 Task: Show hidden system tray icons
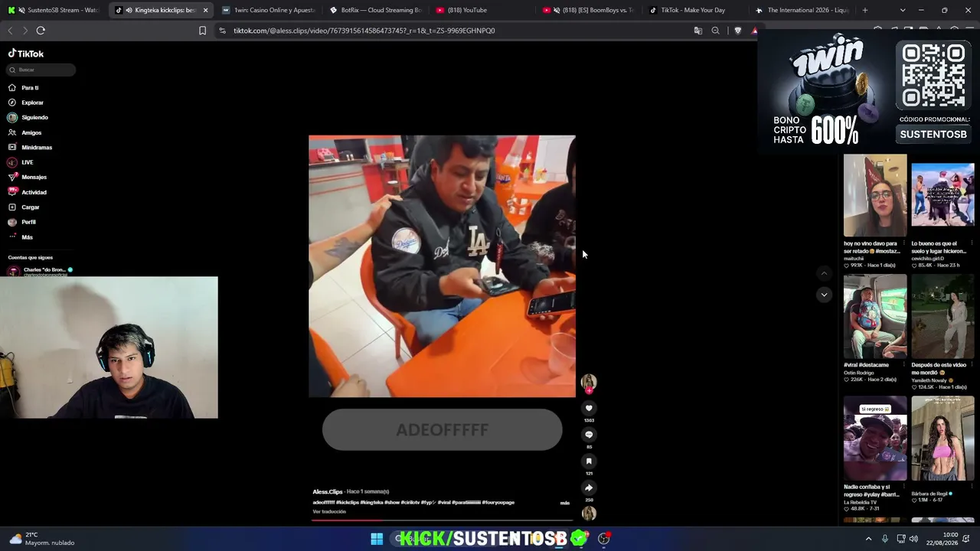[868, 539]
